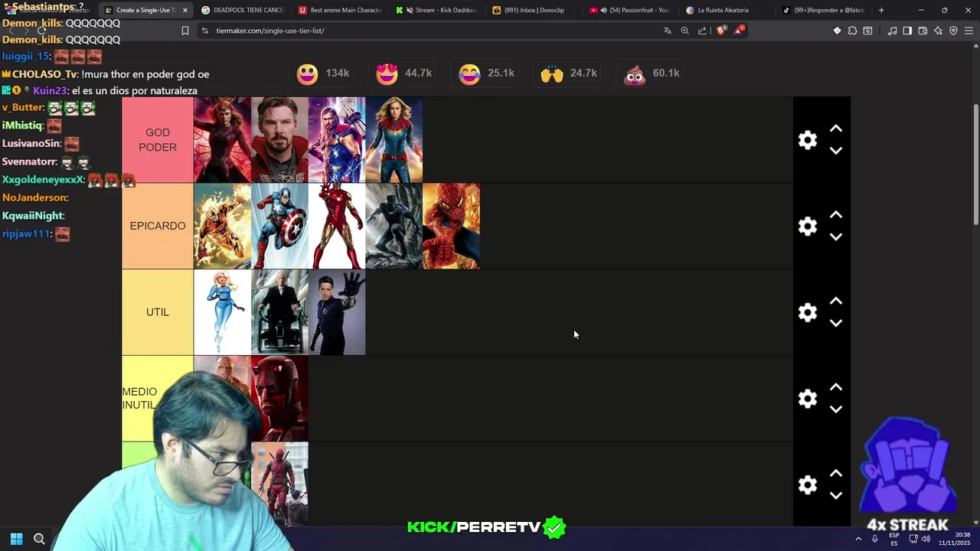Move bottom green tier up with chevron

point(836,474)
